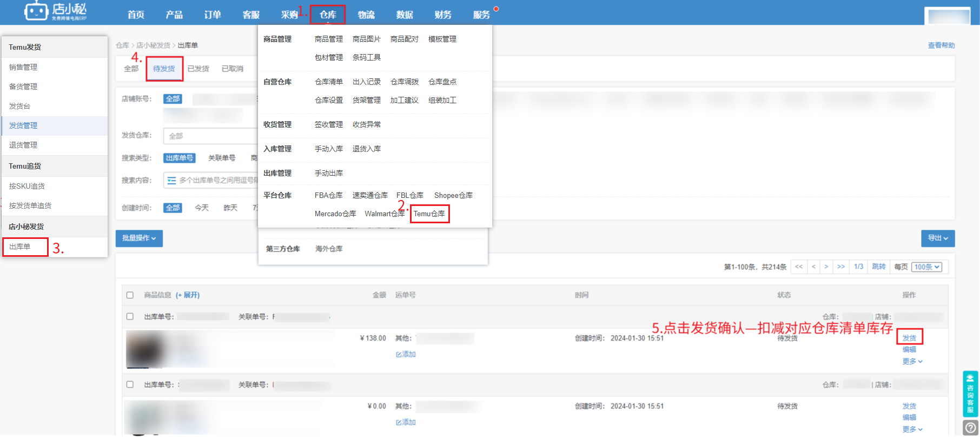The image size is (980, 439).
Task: Click the 跳转 pagination button
Action: 879,267
